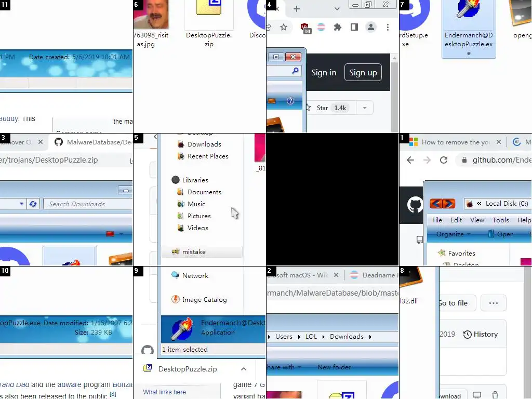Image resolution: width=532 pixels, height=399 pixels.
Task: Open the Extensions puzzle-piece menu
Action: (337, 27)
